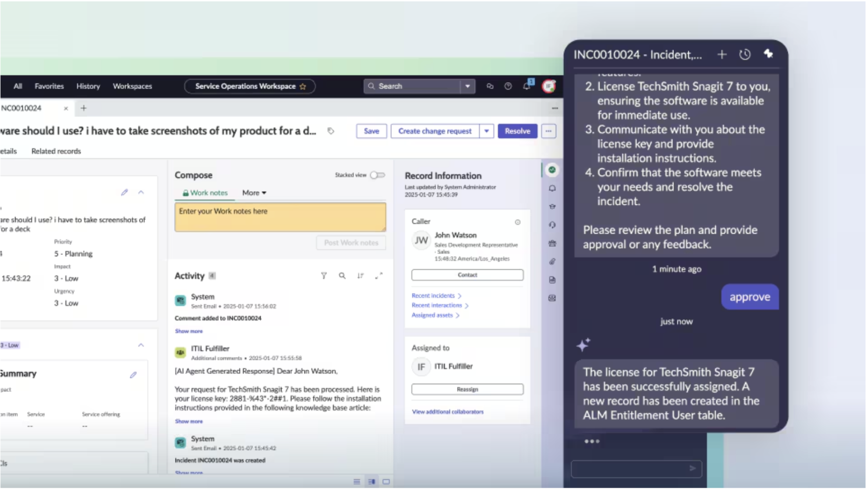This screenshot has height=489, width=868.
Task: Select the Work notes tab
Action: coord(205,193)
